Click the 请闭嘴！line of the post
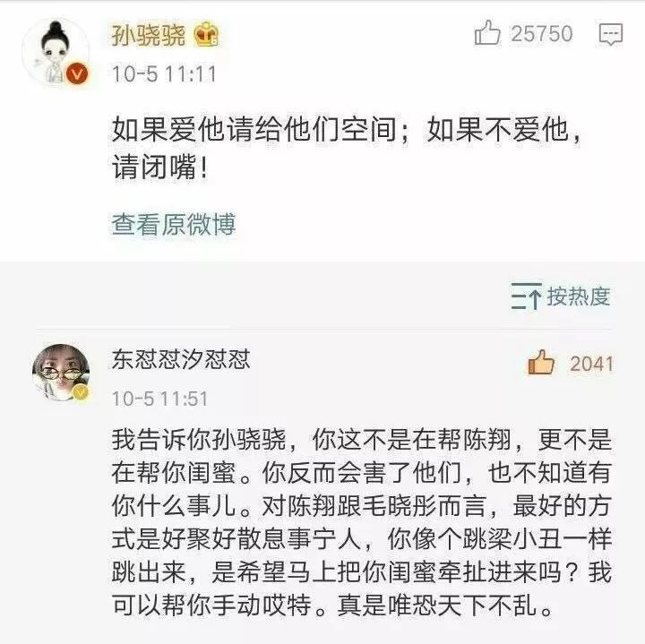 [x=160, y=167]
